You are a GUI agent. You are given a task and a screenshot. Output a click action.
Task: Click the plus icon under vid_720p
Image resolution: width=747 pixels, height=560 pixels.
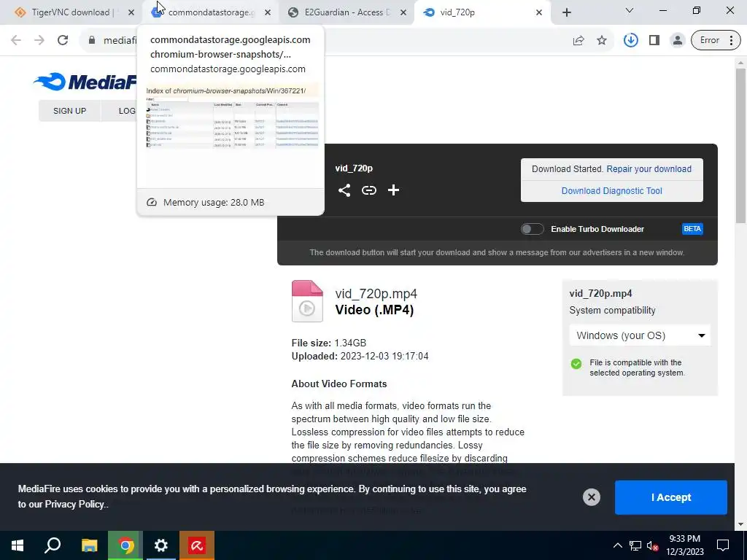point(393,190)
